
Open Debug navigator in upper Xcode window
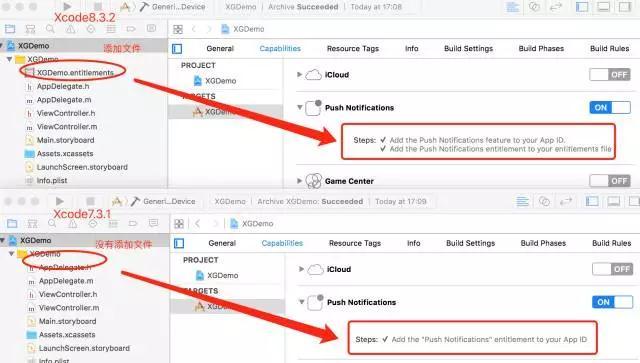tap(111, 29)
